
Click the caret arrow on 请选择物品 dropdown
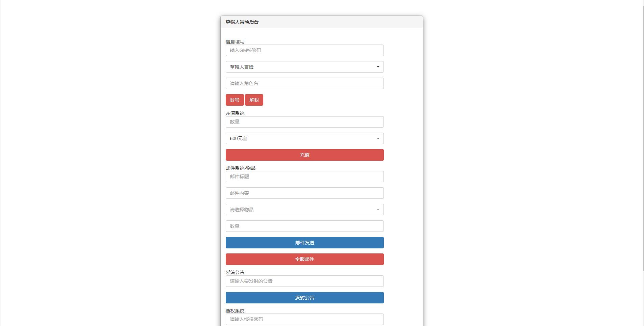coord(378,210)
